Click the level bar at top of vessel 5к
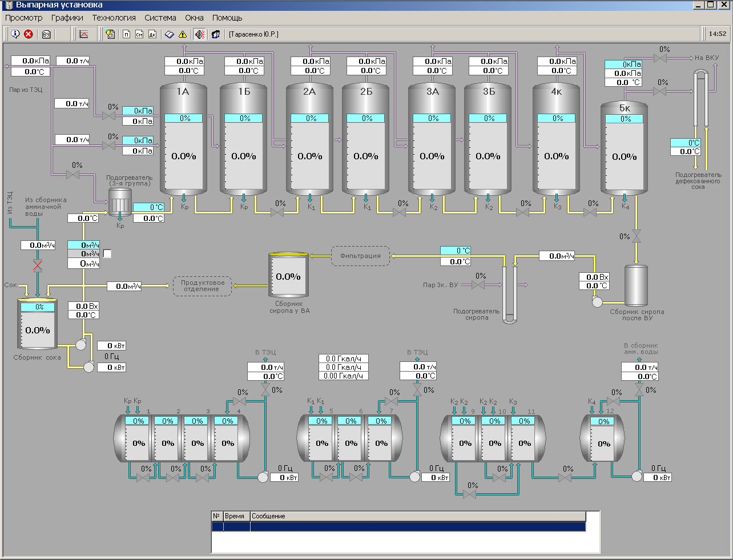Viewport: 733px width, 560px height. (x=625, y=119)
